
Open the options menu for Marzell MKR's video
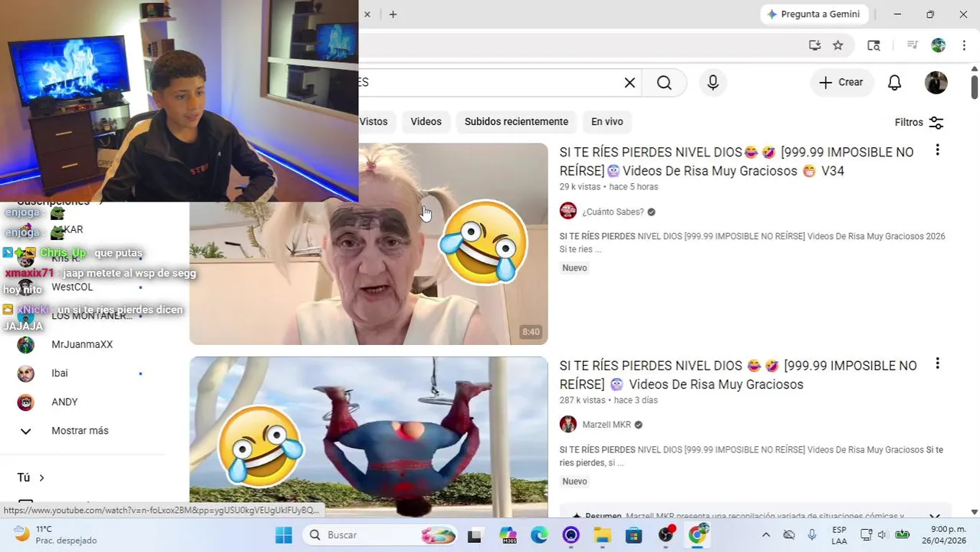937,363
